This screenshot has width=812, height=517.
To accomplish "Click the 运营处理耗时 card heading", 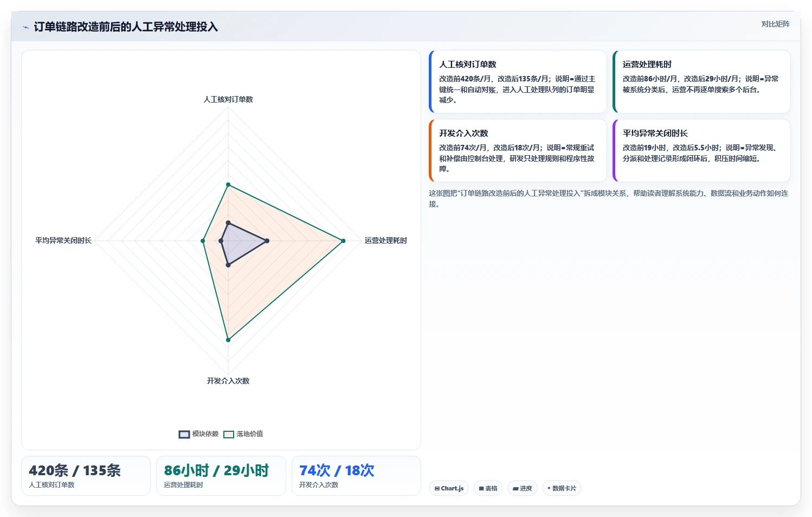I will pos(647,65).
